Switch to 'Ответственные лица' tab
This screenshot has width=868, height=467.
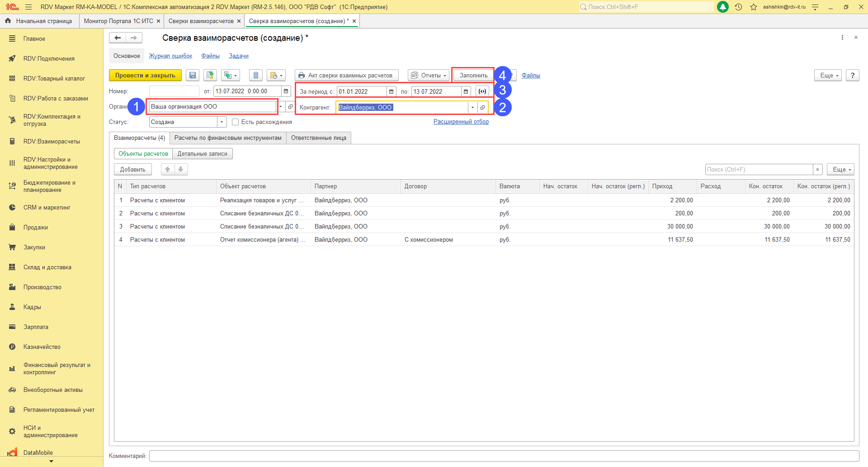(x=318, y=138)
